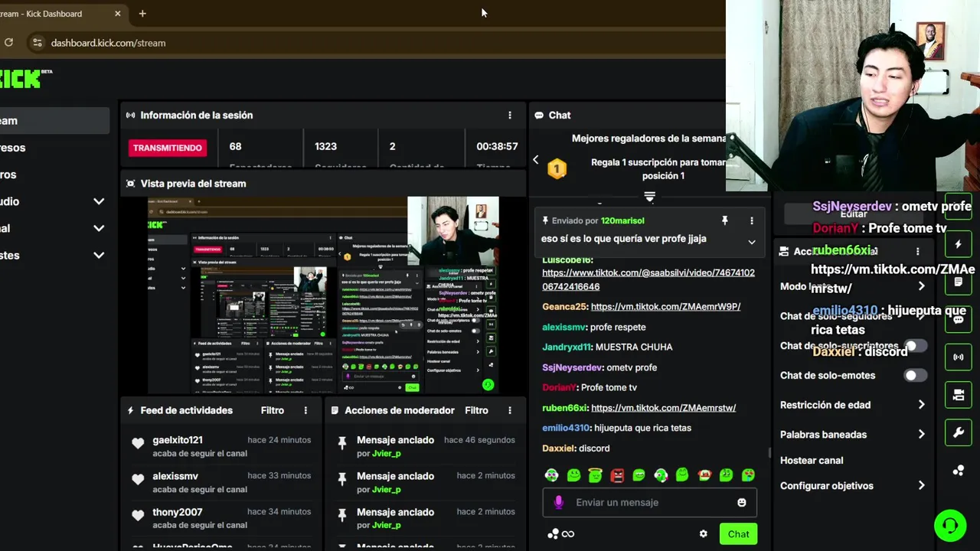Click the pin icon on pinned message

(x=724, y=220)
